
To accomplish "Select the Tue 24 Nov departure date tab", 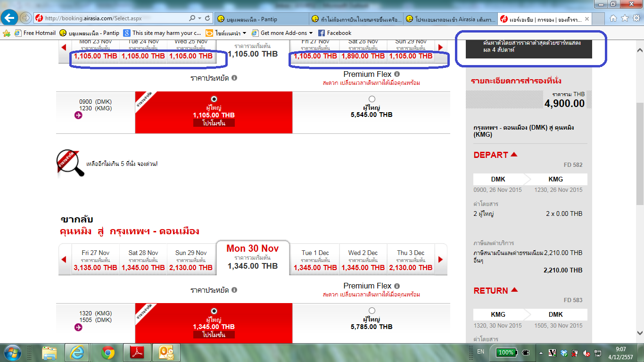I will tap(143, 51).
